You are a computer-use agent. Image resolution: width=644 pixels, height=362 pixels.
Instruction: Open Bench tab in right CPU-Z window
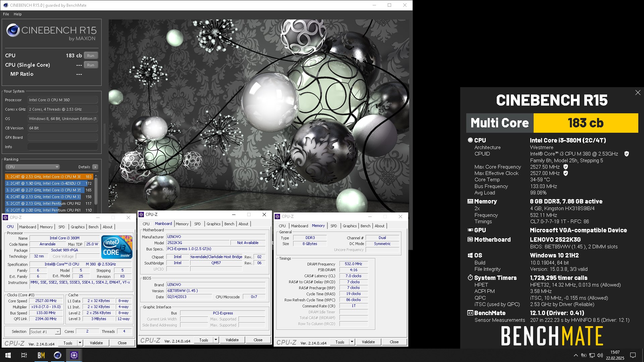pyautogui.click(x=366, y=226)
